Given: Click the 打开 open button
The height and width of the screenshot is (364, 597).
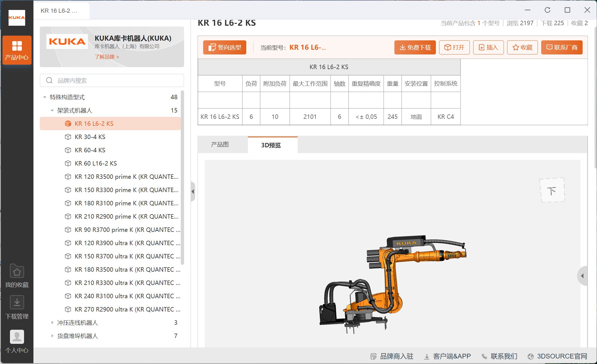Looking at the screenshot, I should click(x=454, y=48).
